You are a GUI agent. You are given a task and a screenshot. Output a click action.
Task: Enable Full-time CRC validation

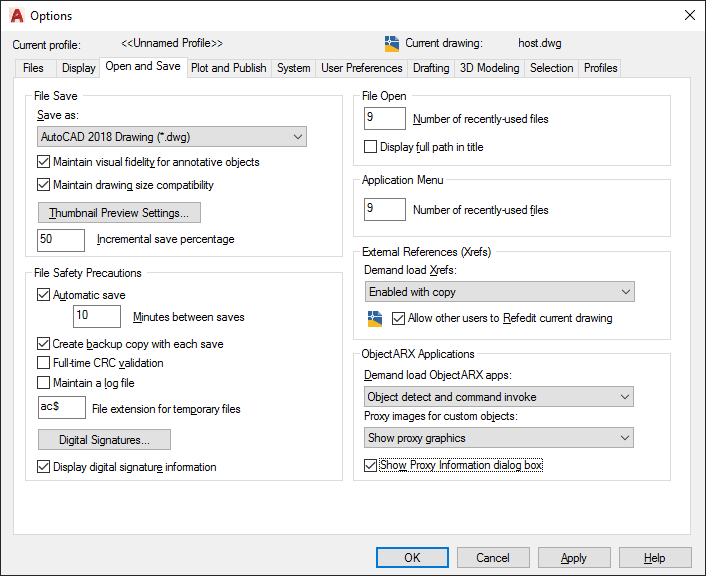click(x=43, y=363)
